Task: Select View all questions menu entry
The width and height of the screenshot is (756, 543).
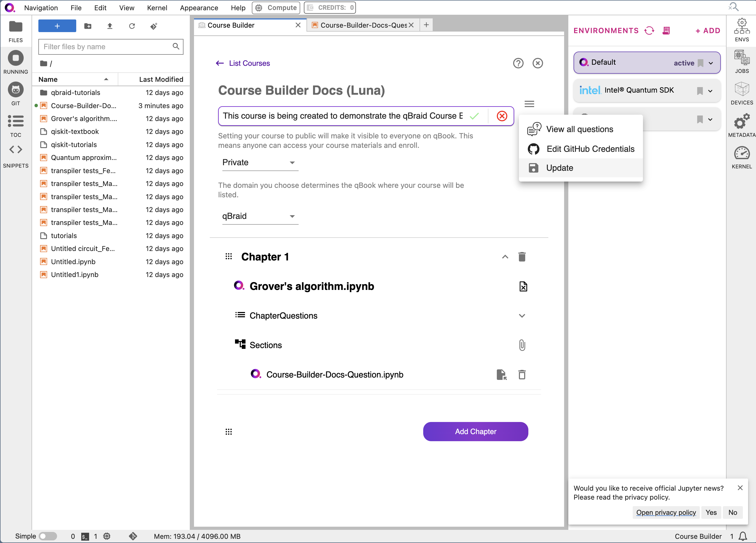Action: (x=581, y=129)
